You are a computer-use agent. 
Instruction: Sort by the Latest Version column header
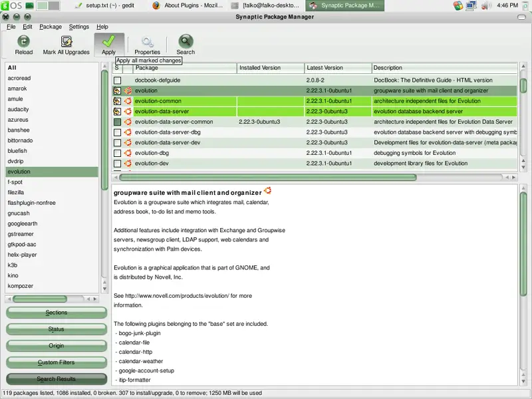tap(338, 68)
